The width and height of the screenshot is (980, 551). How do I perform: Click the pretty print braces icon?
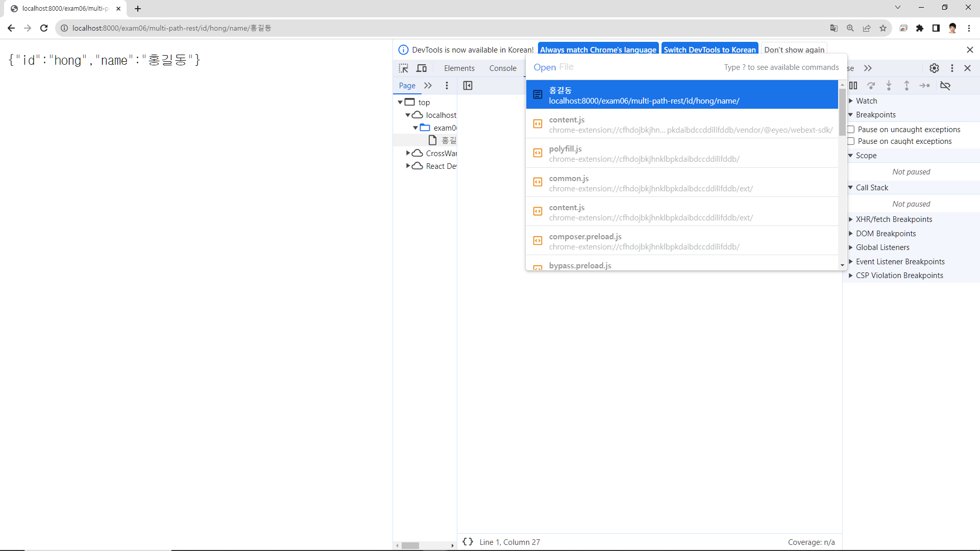click(x=468, y=542)
